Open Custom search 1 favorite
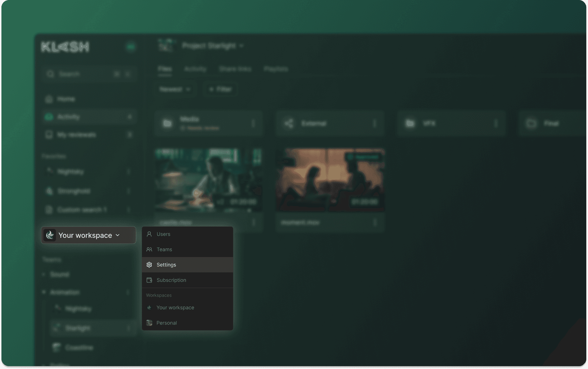 [88, 210]
